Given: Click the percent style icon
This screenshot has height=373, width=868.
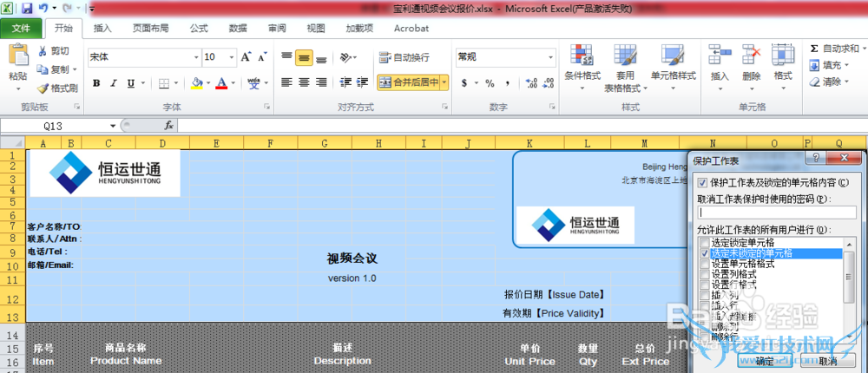Looking at the screenshot, I should pos(490,83).
